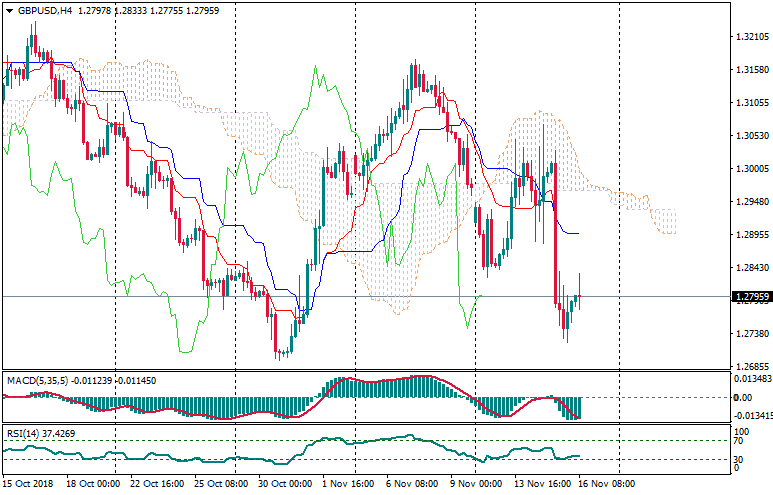Click the 16 Nov 08:00 time label
This screenshot has height=495, width=773.
click(605, 483)
